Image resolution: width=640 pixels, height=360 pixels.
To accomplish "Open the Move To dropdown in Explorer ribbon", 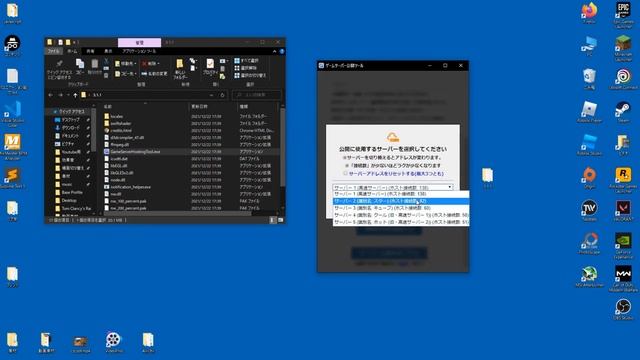I will [x=126, y=64].
